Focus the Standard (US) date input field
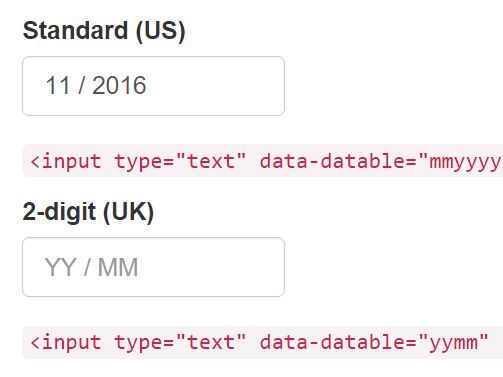 tap(153, 86)
